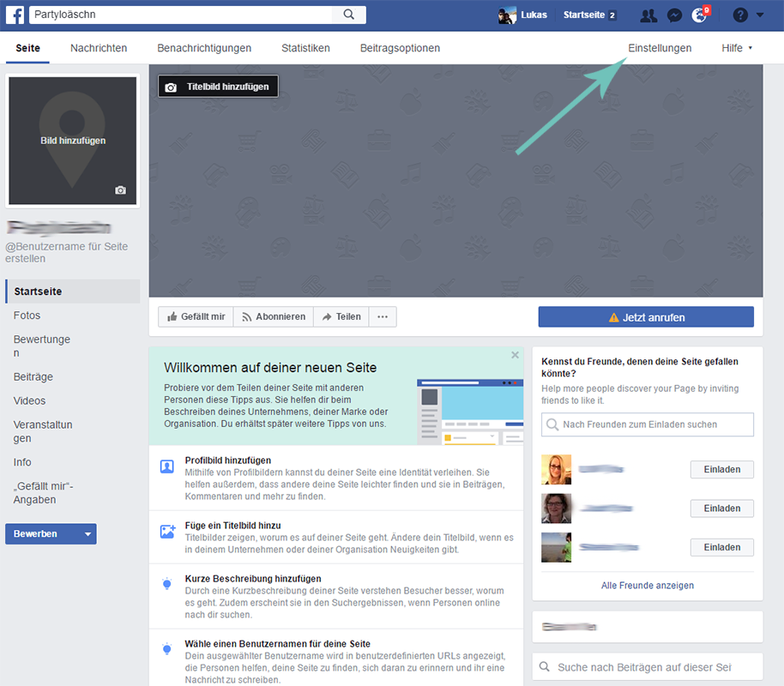This screenshot has width=784, height=686.
Task: Open the quick help question mark icon
Action: [740, 15]
